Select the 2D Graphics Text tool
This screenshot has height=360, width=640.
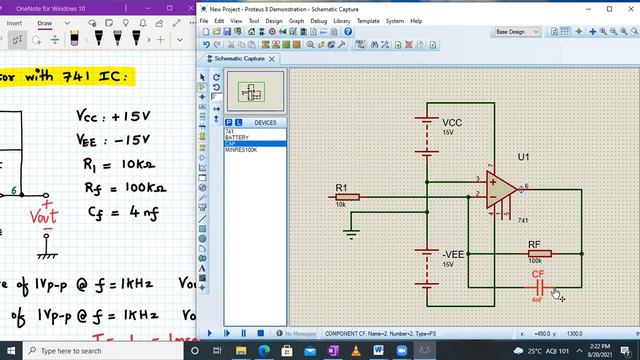click(202, 269)
